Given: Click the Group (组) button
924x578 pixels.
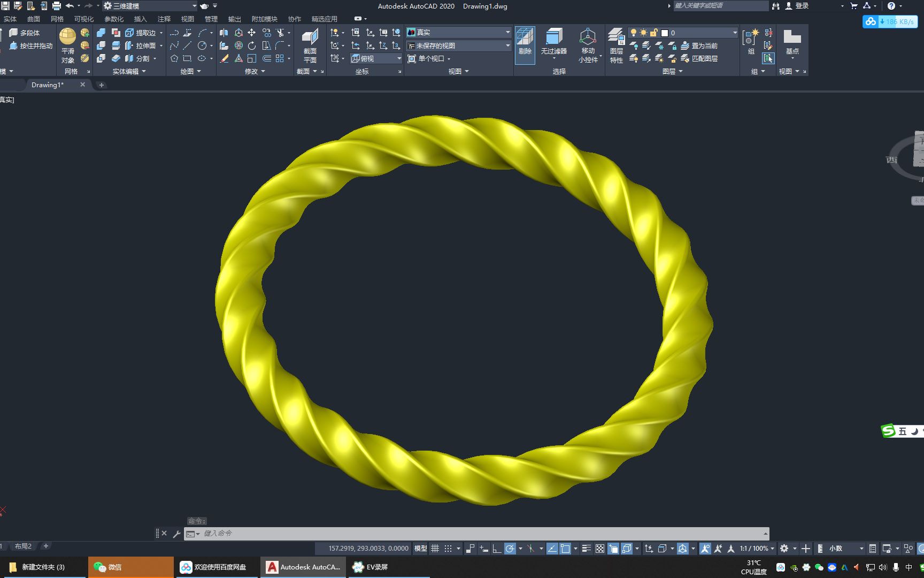Looking at the screenshot, I should [x=751, y=42].
